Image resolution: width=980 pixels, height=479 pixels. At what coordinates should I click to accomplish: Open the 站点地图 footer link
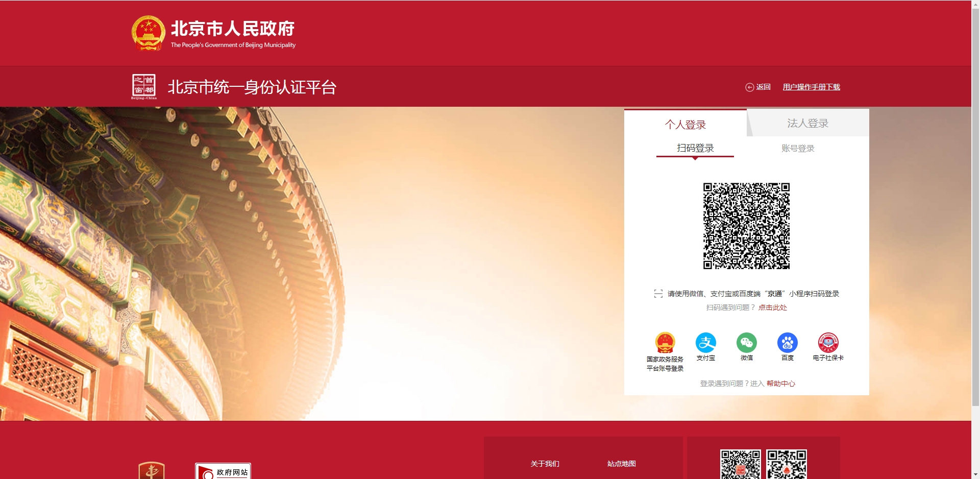(x=621, y=464)
